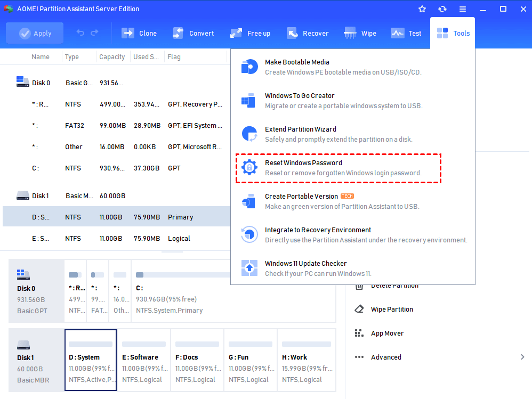Click the Disk 0 block in disk map
Image resolution: width=532 pixels, height=399 pixels.
[x=36, y=291]
